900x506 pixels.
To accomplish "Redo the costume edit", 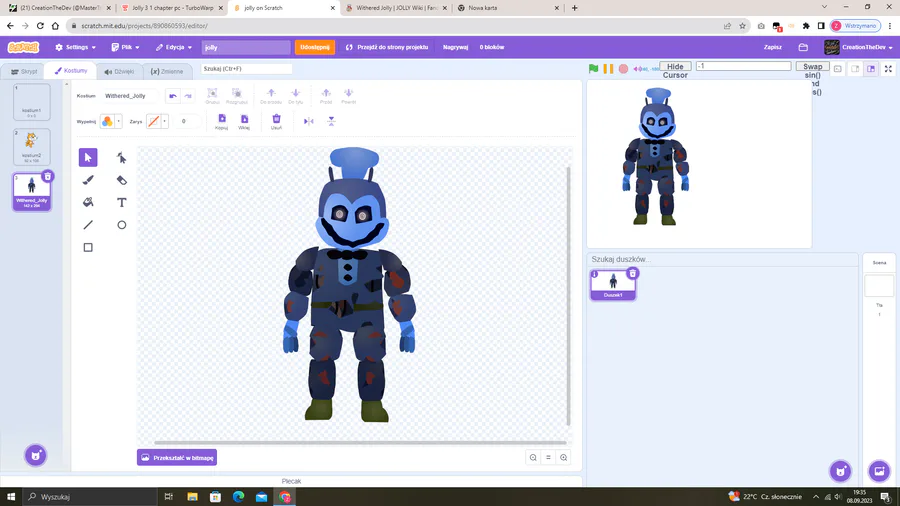I will point(188,96).
